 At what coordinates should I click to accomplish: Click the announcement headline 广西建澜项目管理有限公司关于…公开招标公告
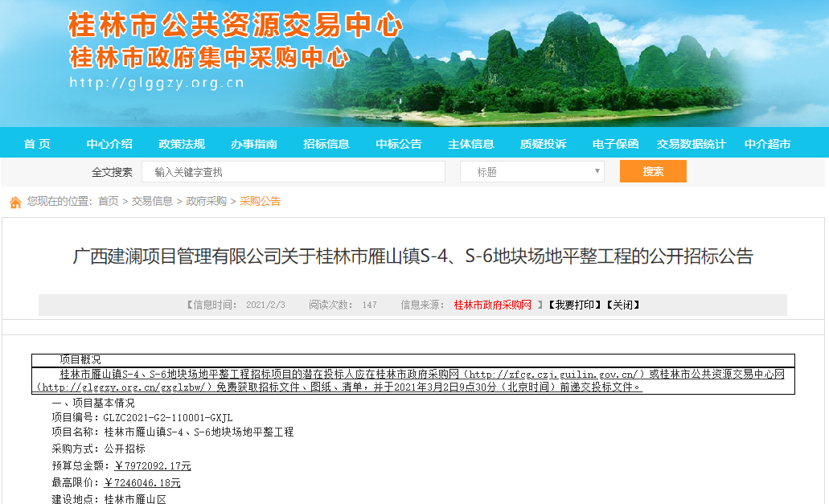pyautogui.click(x=413, y=256)
